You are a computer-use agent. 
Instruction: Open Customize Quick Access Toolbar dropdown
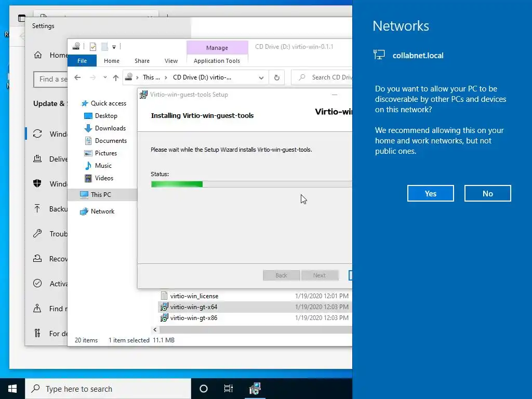tap(114, 47)
